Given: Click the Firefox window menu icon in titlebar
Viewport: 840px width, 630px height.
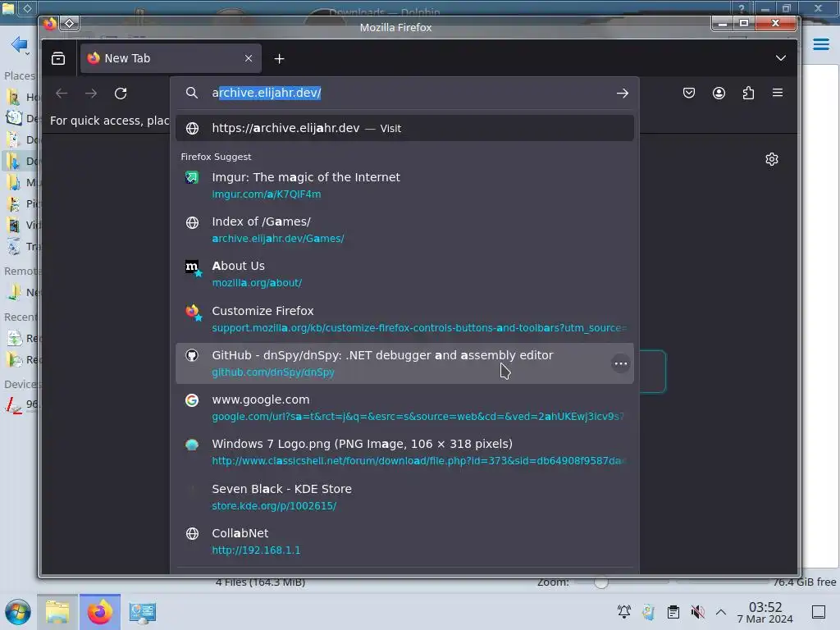Looking at the screenshot, I should click(50, 24).
